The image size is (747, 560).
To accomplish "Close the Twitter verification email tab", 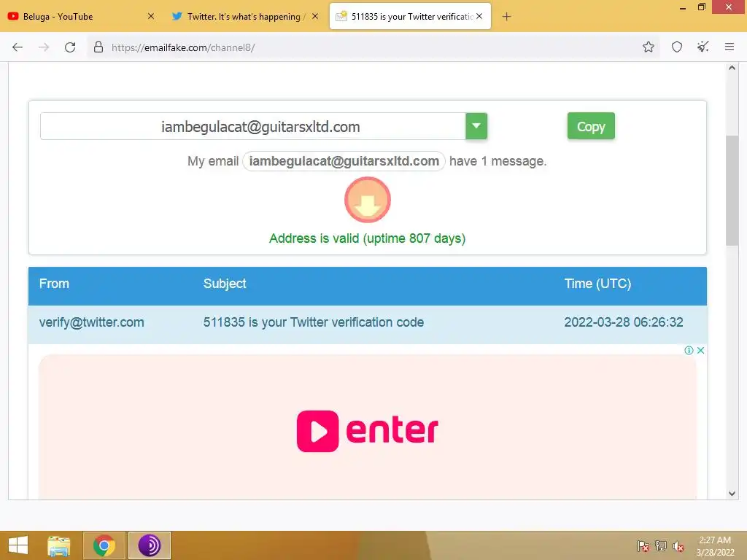I will [479, 16].
